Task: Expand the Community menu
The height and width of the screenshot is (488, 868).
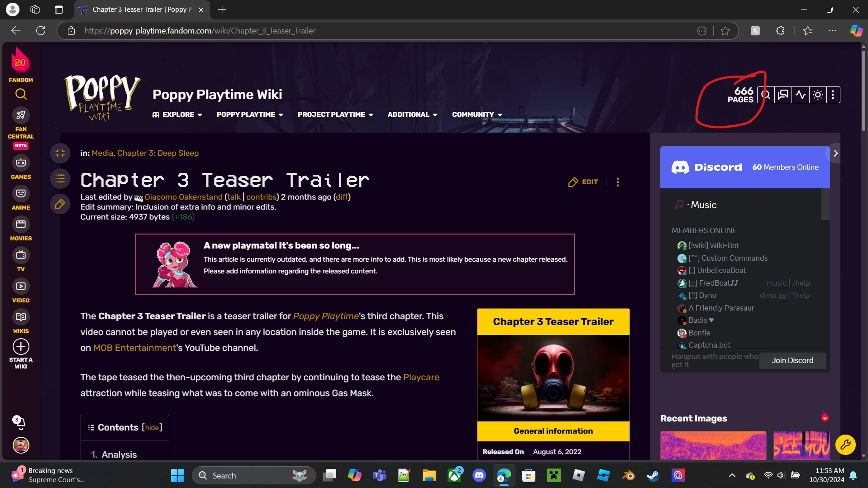Action: (477, 115)
